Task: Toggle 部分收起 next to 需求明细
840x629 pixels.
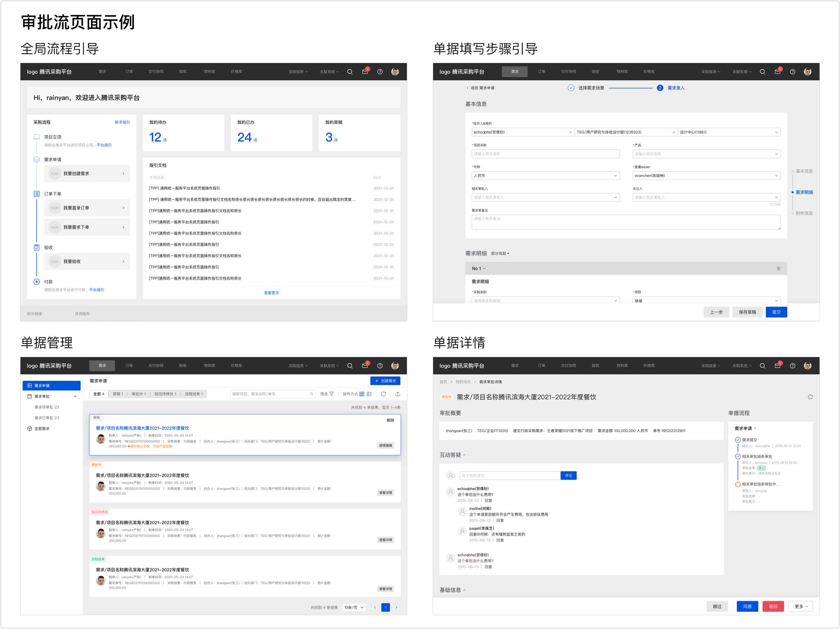Action: tap(500, 253)
